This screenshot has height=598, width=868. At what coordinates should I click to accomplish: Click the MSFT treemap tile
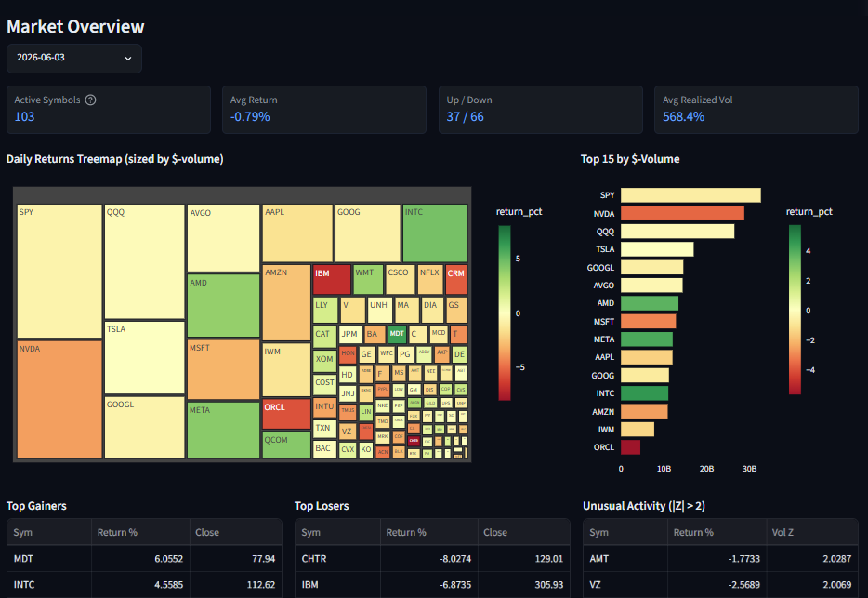[223, 369]
